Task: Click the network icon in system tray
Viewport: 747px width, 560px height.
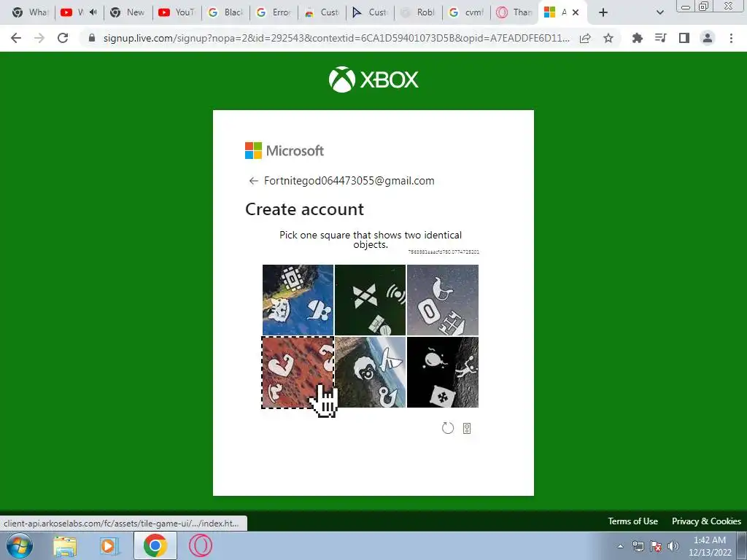Action: point(638,546)
